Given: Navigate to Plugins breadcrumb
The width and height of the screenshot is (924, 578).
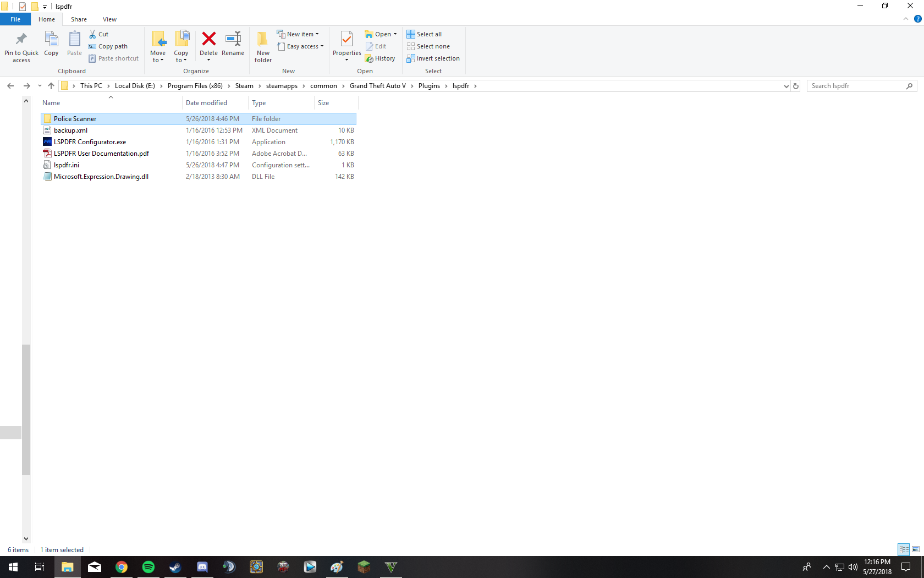Looking at the screenshot, I should pyautogui.click(x=429, y=86).
